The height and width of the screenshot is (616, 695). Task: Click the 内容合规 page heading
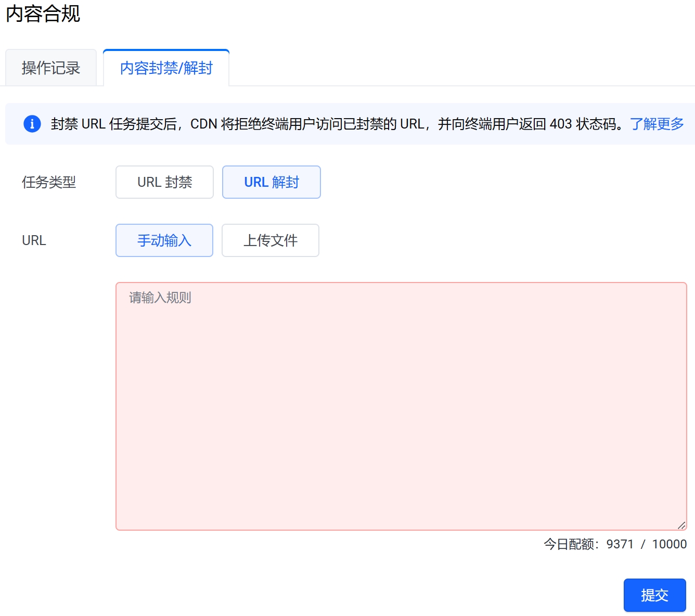point(43,14)
